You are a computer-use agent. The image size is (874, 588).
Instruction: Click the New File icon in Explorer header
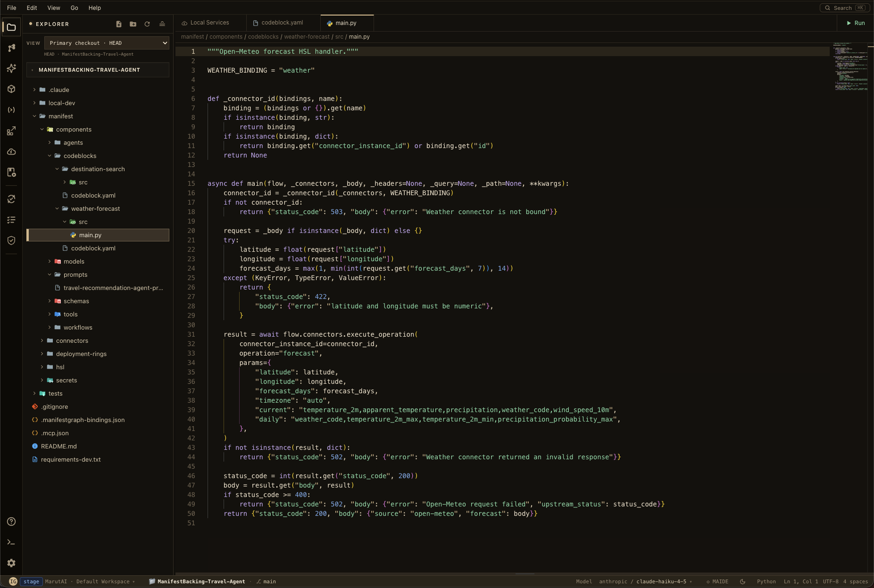[x=119, y=24]
